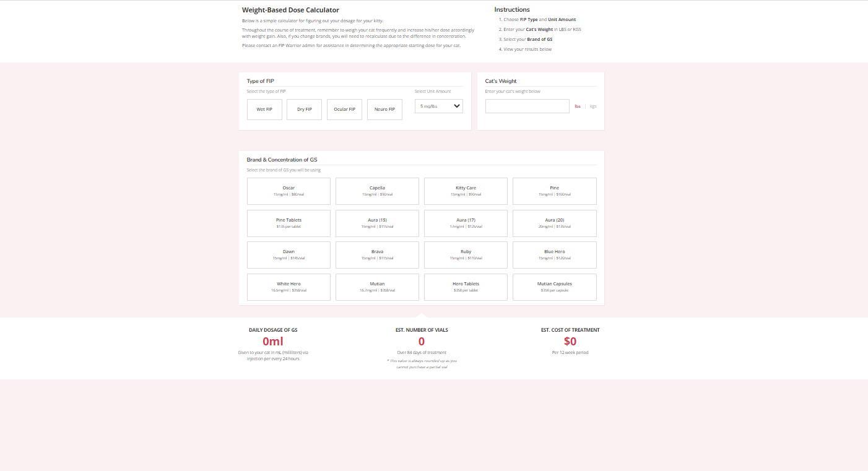Click the 0ml dosage result
The image size is (868, 471).
(273, 341)
